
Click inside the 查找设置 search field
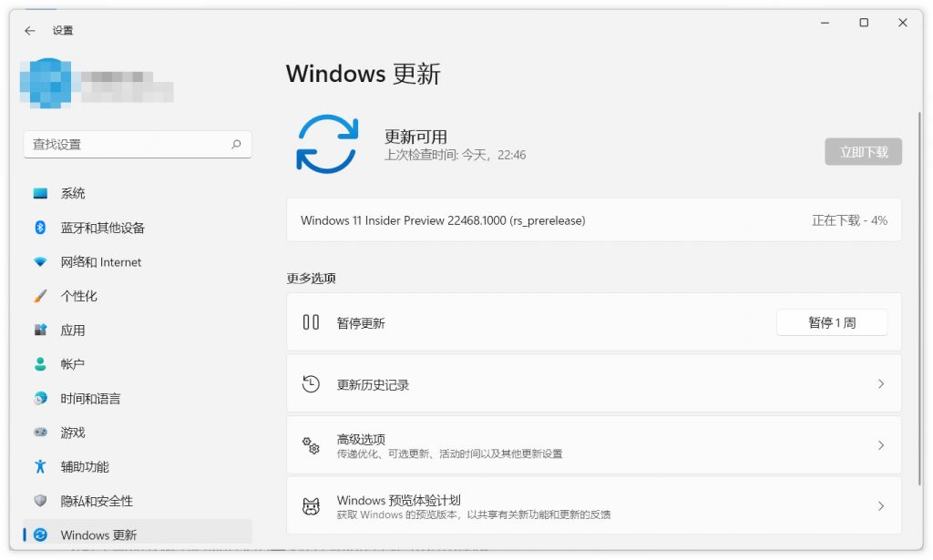click(138, 144)
